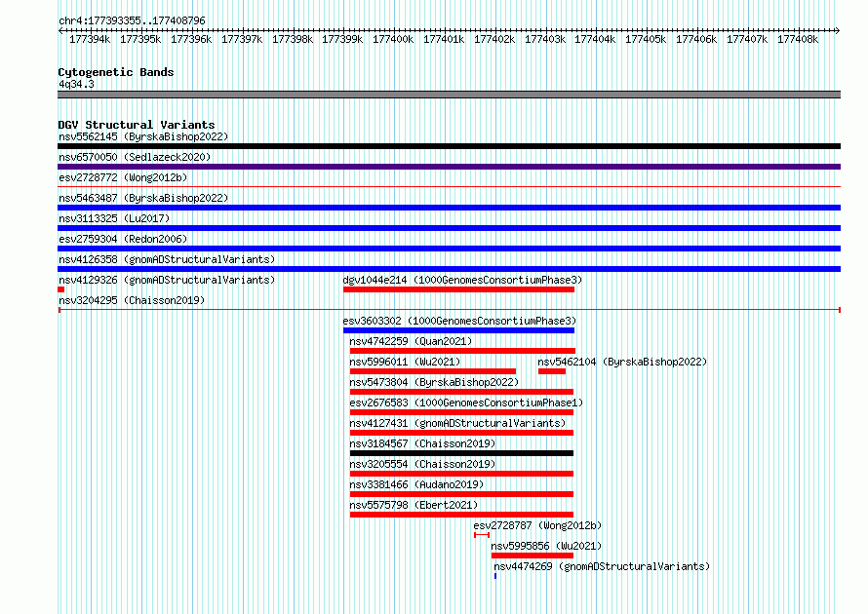Screen dimensions: 868x614
Task: Click the 177408k ruler tick label
Action: pyautogui.click(x=798, y=39)
